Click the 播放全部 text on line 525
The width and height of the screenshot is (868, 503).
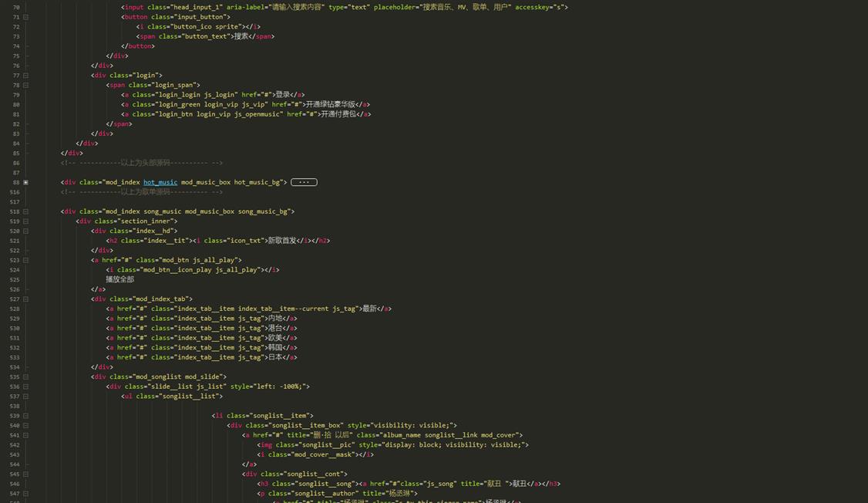click(x=120, y=280)
